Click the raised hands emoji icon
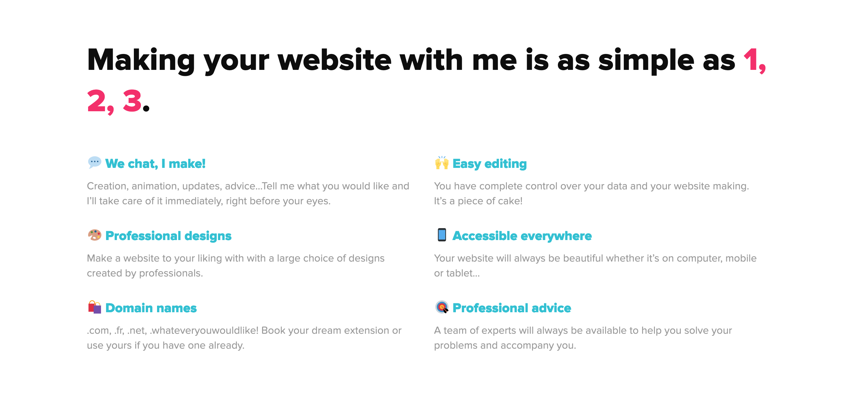Image resolution: width=868 pixels, height=398 pixels. click(441, 163)
